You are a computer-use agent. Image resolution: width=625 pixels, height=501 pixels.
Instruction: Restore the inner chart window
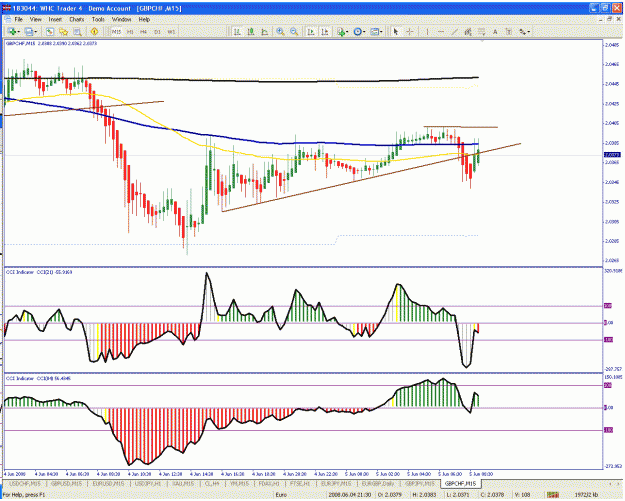pos(609,19)
